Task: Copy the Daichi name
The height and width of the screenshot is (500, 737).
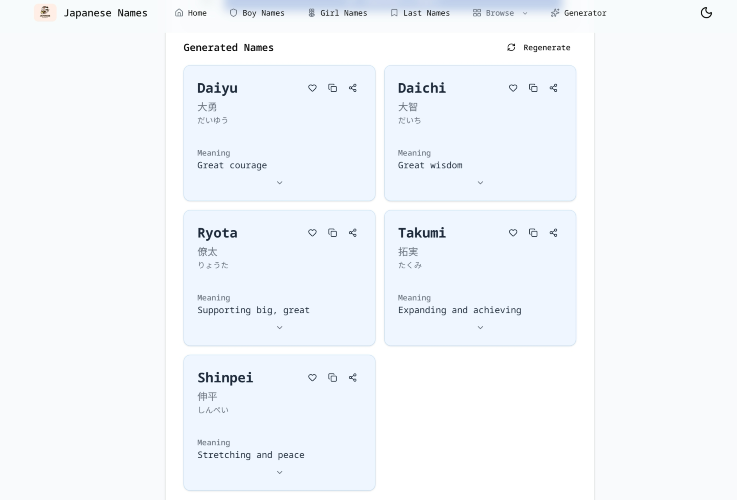Action: (x=533, y=88)
